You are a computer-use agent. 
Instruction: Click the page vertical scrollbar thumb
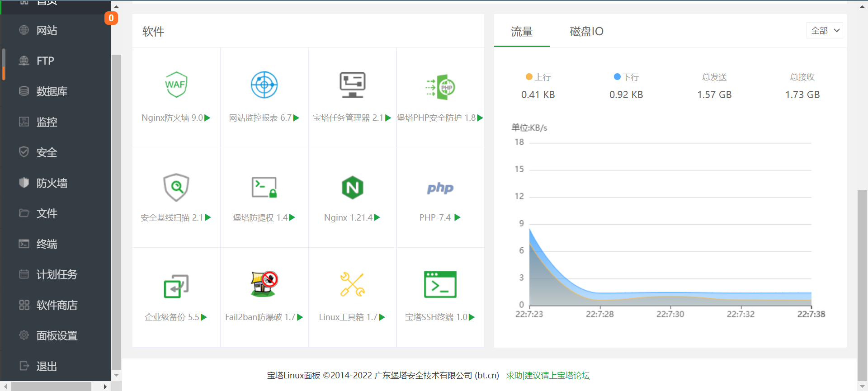pyautogui.click(x=863, y=286)
